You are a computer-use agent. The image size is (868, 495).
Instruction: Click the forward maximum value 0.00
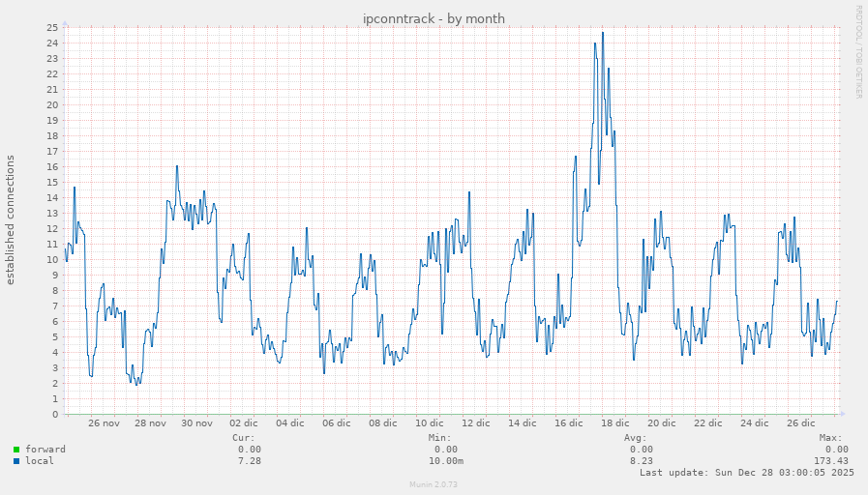(x=837, y=450)
